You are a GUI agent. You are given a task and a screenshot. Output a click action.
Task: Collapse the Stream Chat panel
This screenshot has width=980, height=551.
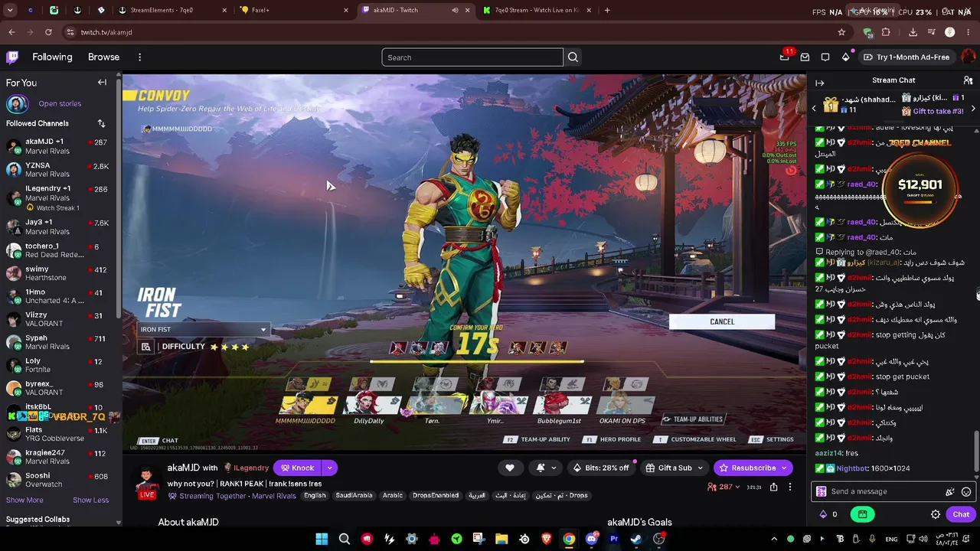pyautogui.click(x=820, y=83)
